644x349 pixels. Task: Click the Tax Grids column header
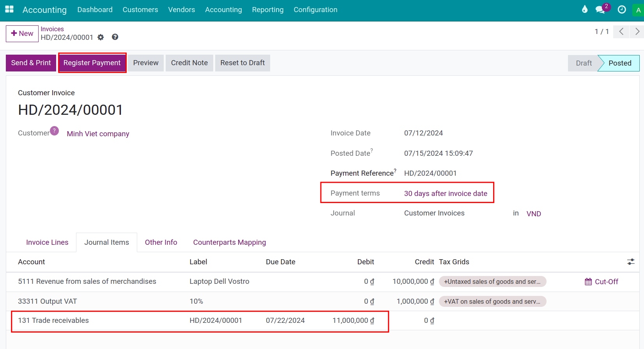[x=454, y=262]
